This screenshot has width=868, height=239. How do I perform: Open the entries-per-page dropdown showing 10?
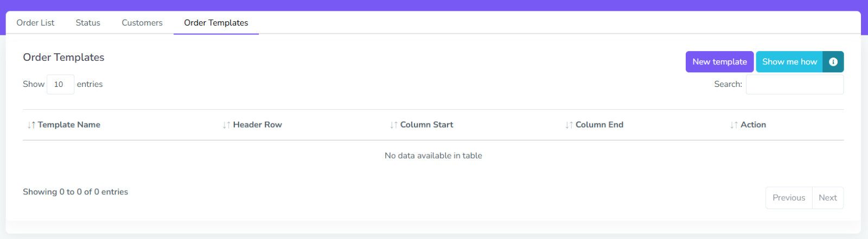tap(60, 84)
